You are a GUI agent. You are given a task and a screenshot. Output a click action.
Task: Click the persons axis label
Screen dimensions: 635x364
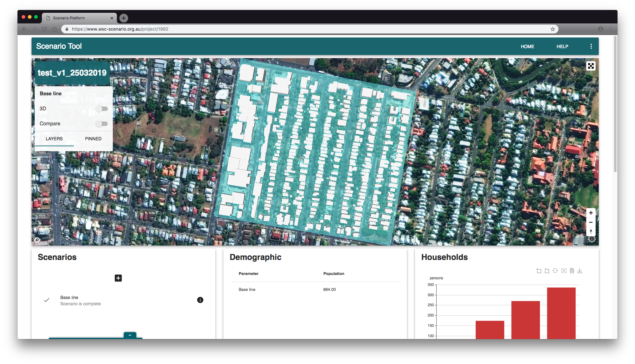[x=436, y=278]
